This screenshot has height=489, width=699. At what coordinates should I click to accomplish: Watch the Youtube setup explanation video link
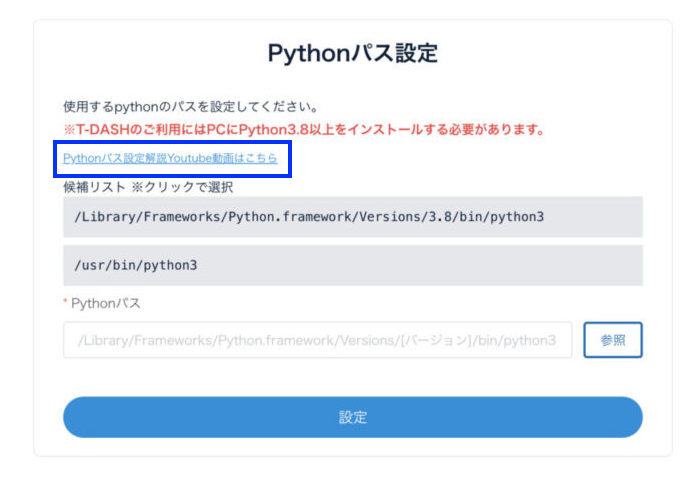tap(170, 158)
